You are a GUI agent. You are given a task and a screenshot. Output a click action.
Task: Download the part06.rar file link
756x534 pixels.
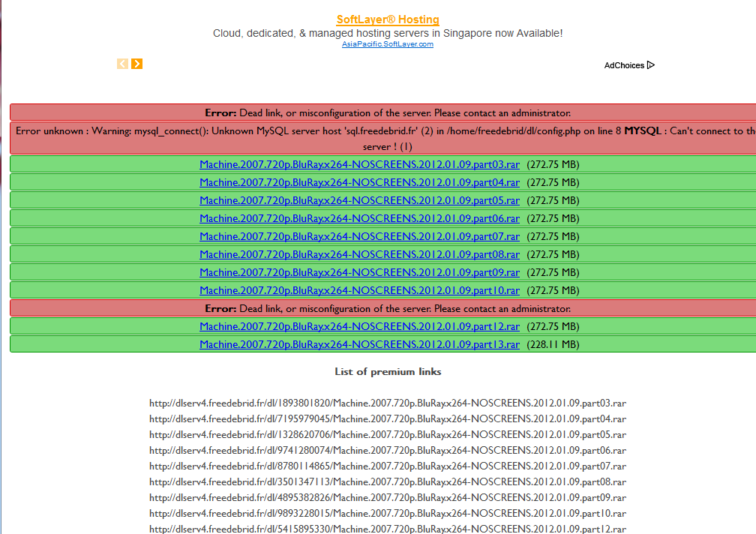(x=360, y=218)
